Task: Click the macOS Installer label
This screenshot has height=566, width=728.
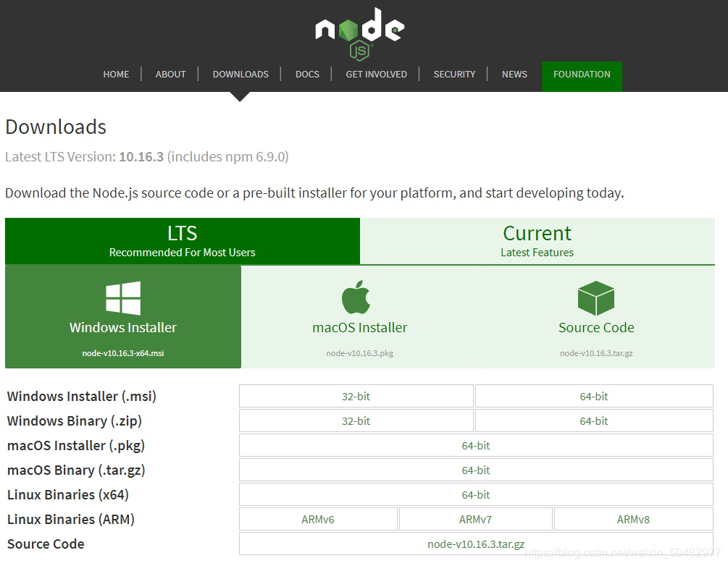Action: (360, 328)
